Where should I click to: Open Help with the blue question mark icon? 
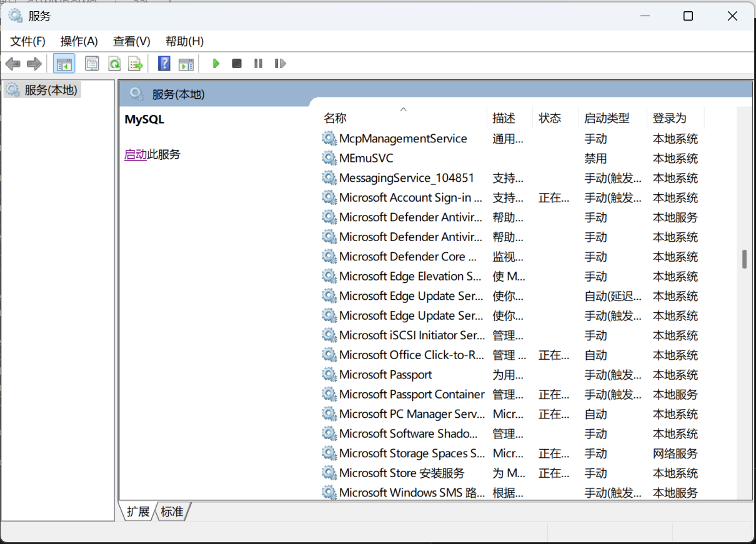pos(164,63)
